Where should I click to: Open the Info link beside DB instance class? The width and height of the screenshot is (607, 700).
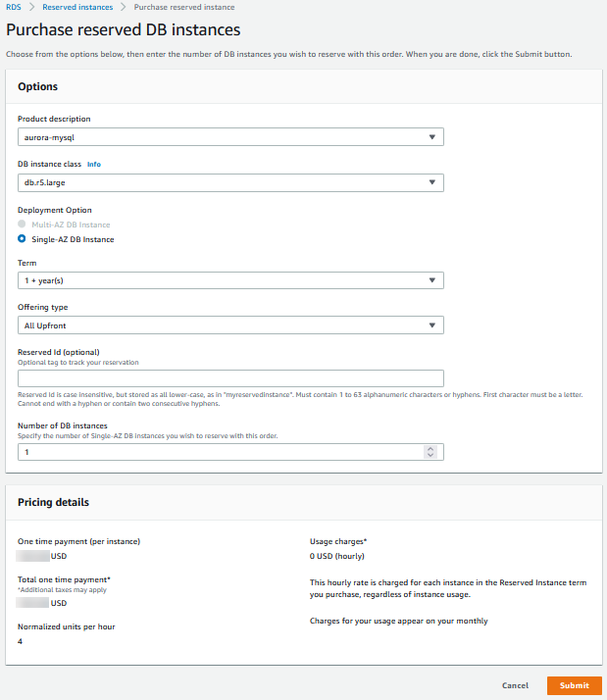click(94, 164)
